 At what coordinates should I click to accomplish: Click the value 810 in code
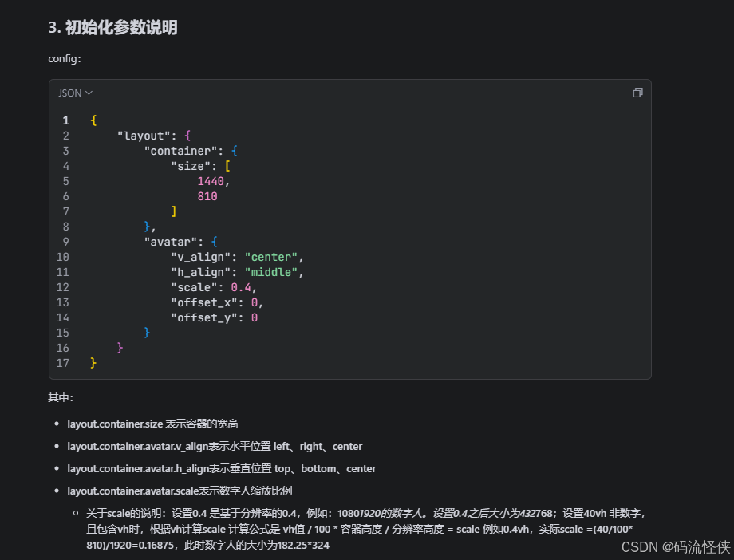pos(207,196)
